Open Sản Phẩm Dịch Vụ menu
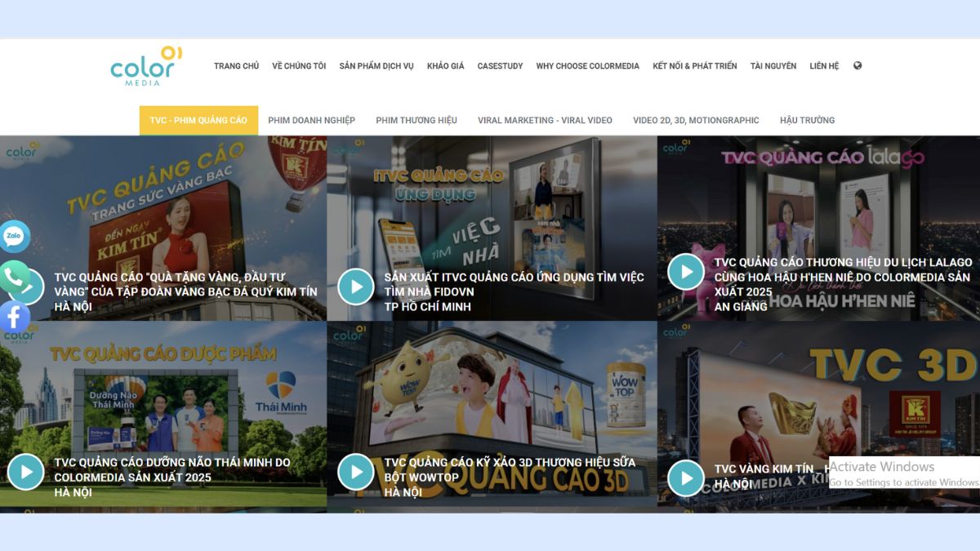Image resolution: width=980 pixels, height=551 pixels. tap(376, 66)
